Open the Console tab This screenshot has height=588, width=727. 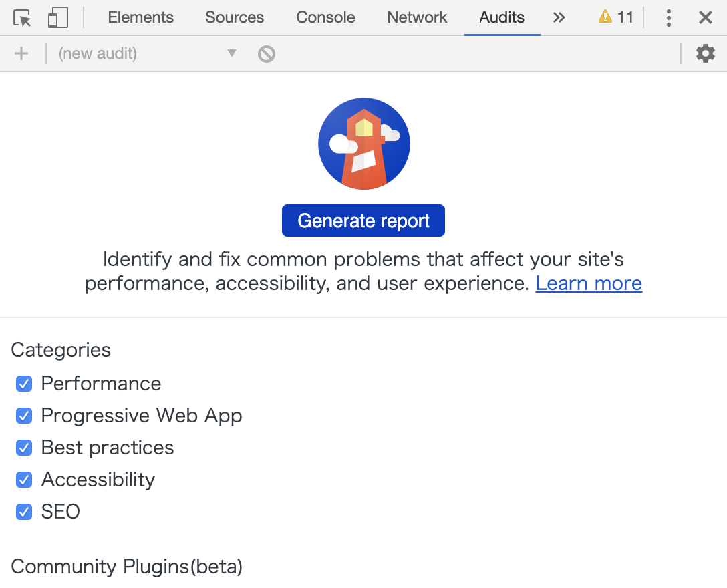[325, 18]
